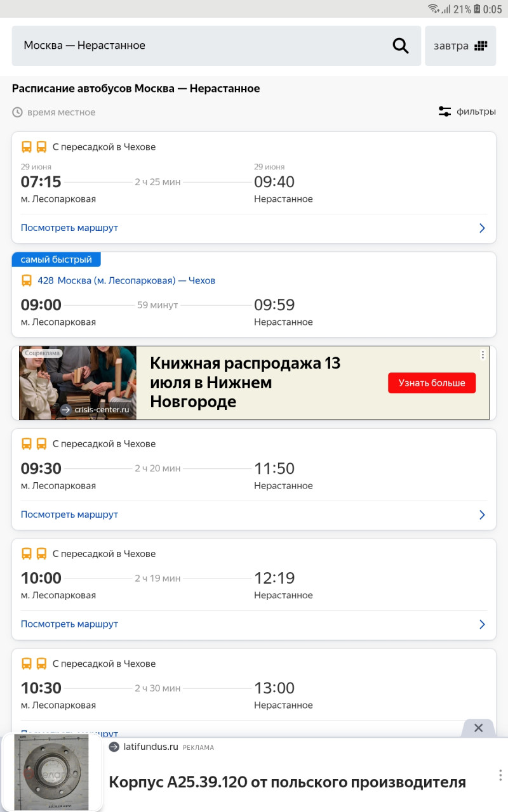The width and height of the screenshot is (508, 812).
Task: Tap the ad options three-dot icon
Action: pos(483,355)
